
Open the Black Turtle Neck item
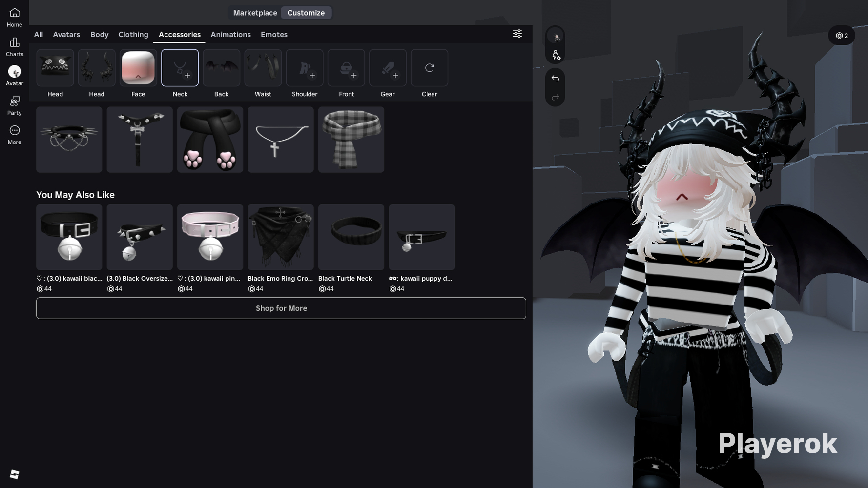pos(351,237)
